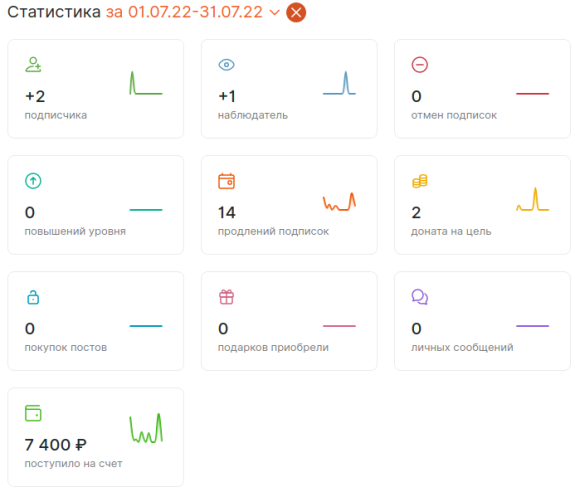Click the red minus cancellations icon
The height and width of the screenshot is (492, 575).
tap(420, 65)
